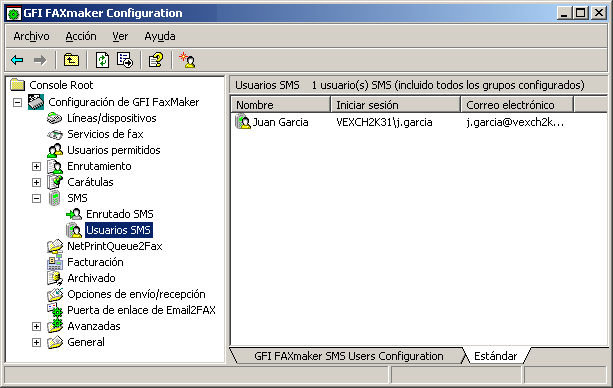
Task: Open the Archivo menu
Action: 31,36
